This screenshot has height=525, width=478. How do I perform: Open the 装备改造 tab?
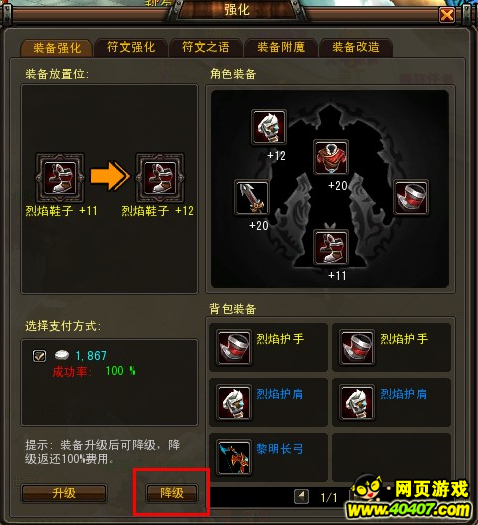click(x=355, y=47)
